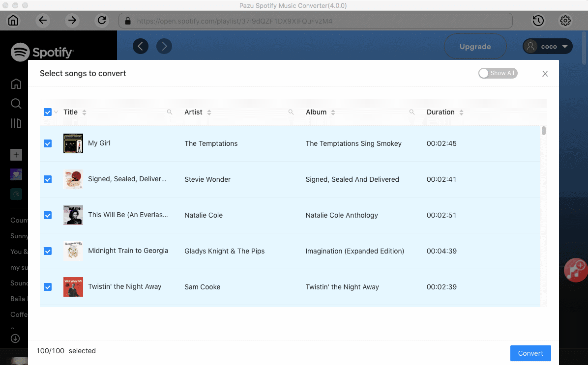Viewport: 588px width, 365px height.
Task: Search the Album column with magnifier icon
Action: [x=412, y=112]
